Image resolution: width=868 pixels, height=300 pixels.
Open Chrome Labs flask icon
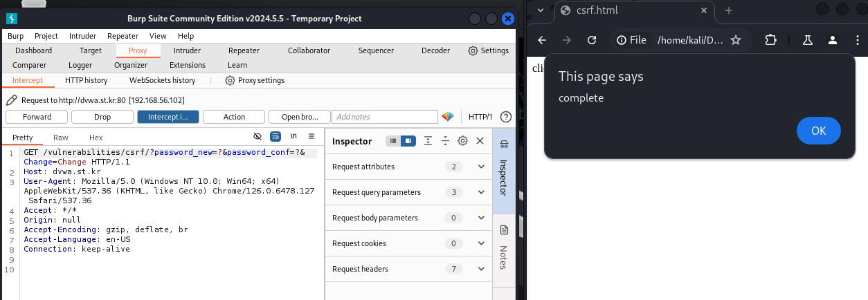click(807, 40)
